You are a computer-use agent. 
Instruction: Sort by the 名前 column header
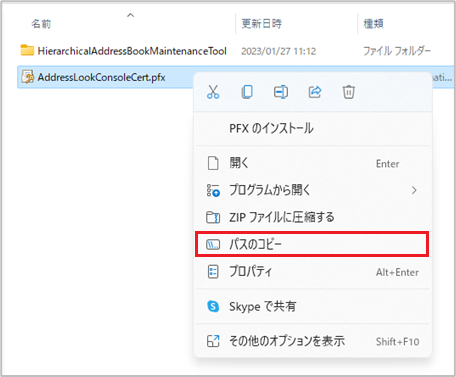(41, 24)
